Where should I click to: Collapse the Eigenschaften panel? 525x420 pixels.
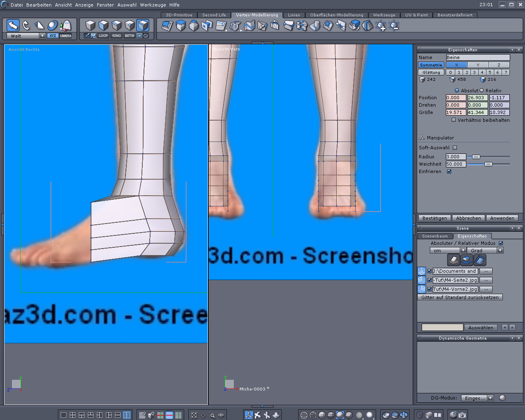pos(512,50)
